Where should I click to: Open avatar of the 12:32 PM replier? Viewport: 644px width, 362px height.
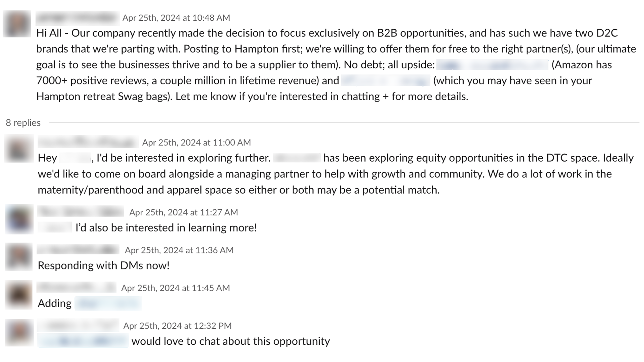pyautogui.click(x=19, y=333)
